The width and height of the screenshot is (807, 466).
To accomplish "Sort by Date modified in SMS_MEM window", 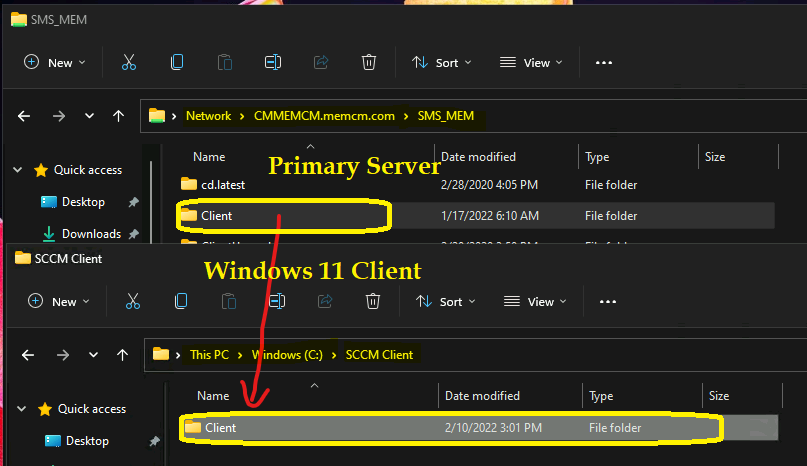I will 478,157.
